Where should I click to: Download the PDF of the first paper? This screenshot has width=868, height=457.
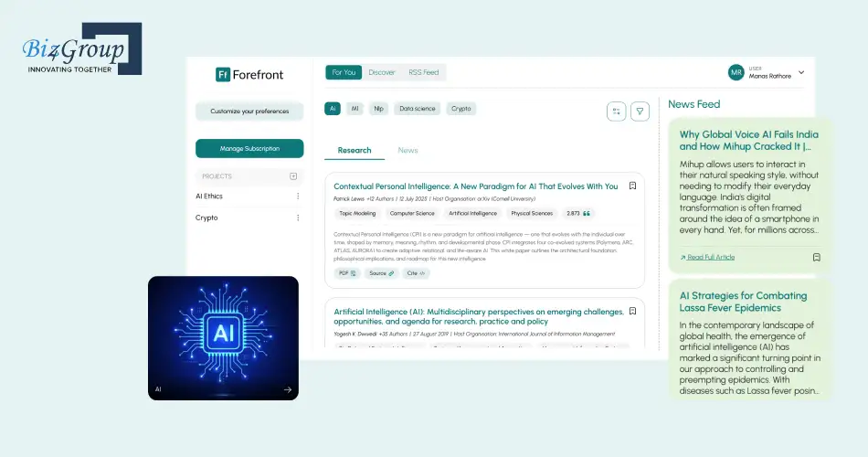347,273
